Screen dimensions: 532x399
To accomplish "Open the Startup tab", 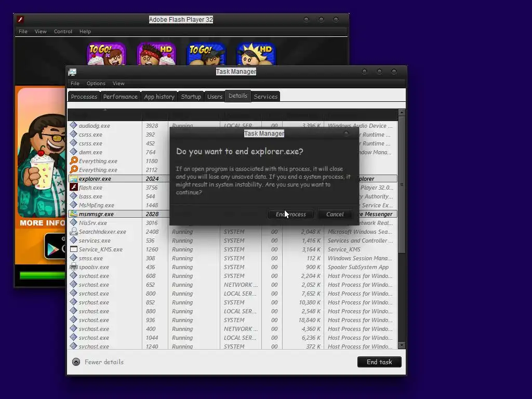I will click(191, 97).
